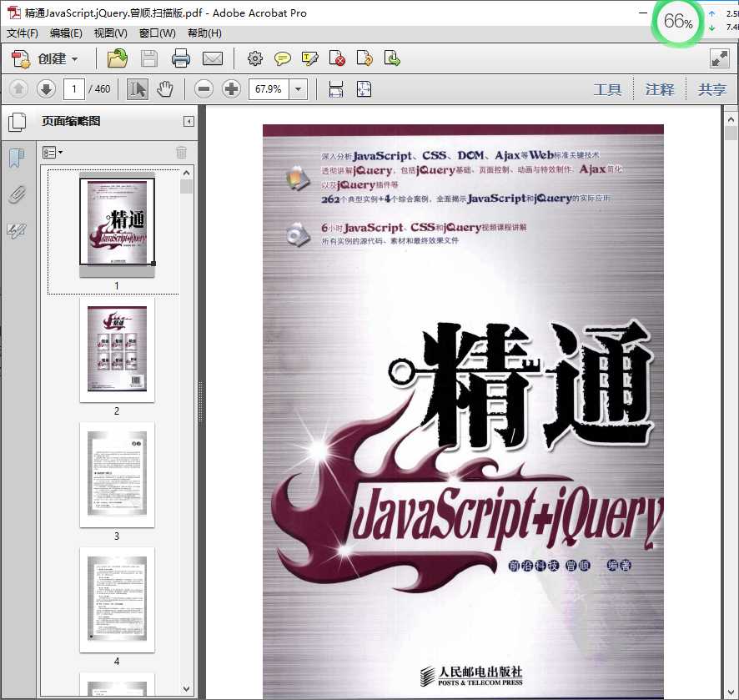Zoom out with the minus button
This screenshot has width=739, height=700.
[x=204, y=88]
